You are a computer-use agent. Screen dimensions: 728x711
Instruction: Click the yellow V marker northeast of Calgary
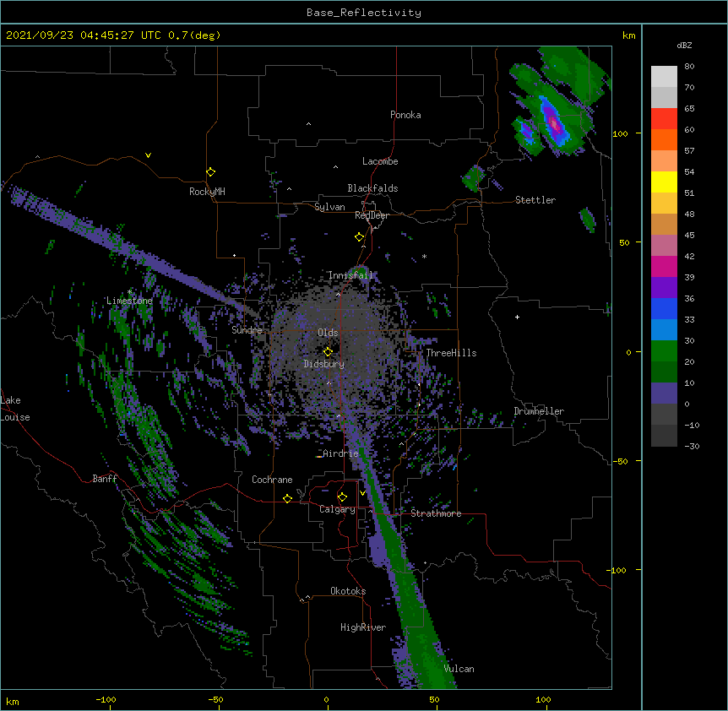pyautogui.click(x=362, y=492)
